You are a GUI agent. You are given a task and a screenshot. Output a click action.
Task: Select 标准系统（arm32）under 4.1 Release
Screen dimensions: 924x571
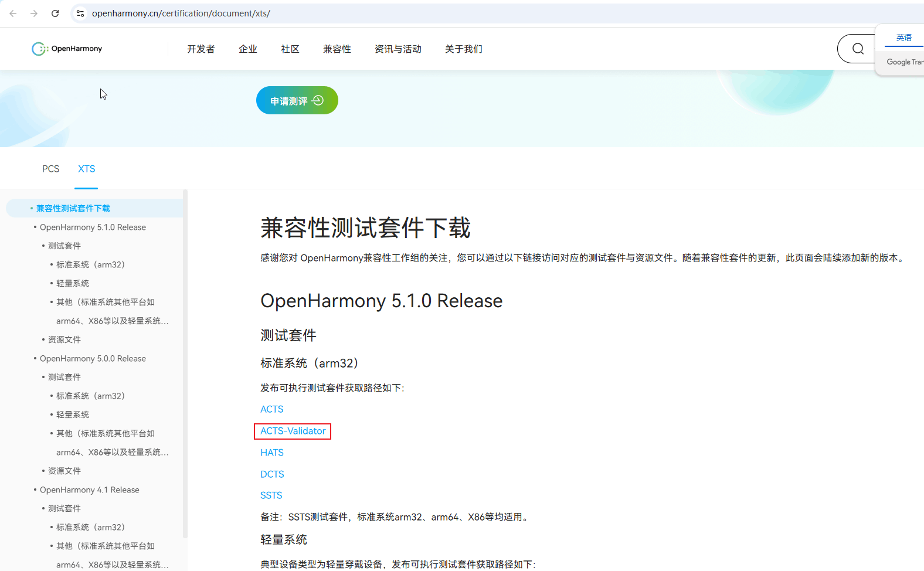coord(90,527)
